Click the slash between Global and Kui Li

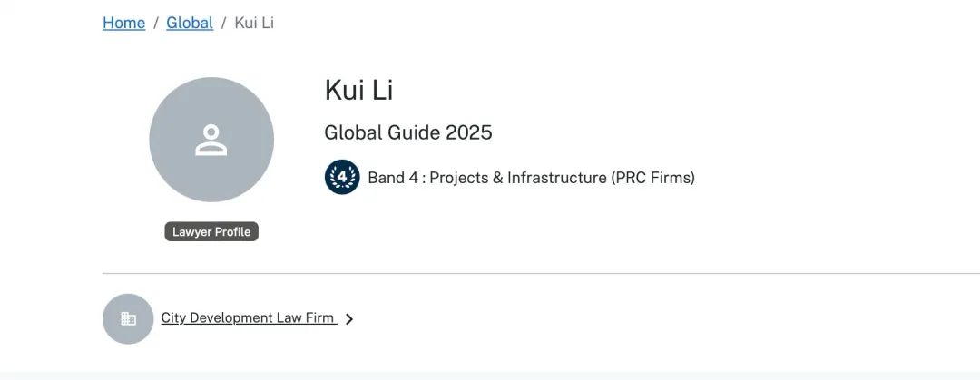(224, 23)
